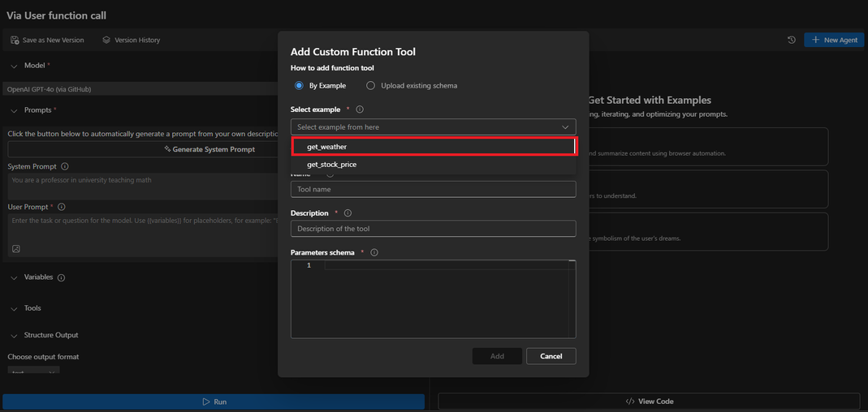Expand the Tools section

coord(15,308)
